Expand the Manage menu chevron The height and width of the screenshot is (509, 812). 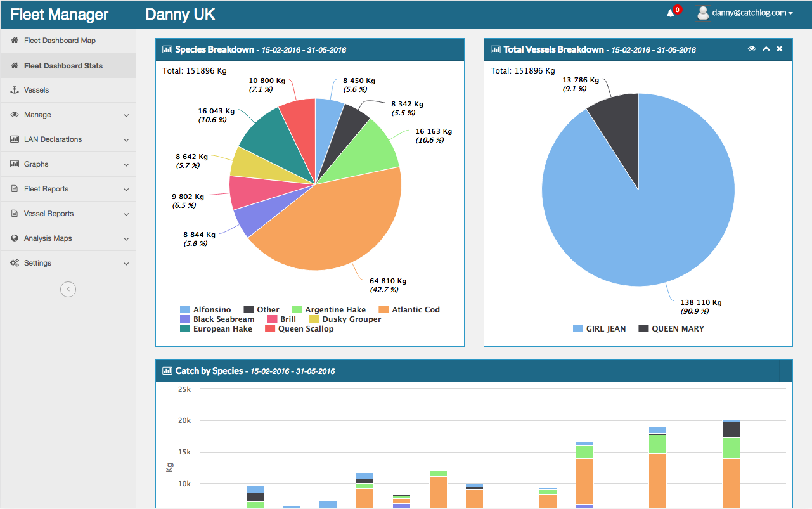126,115
